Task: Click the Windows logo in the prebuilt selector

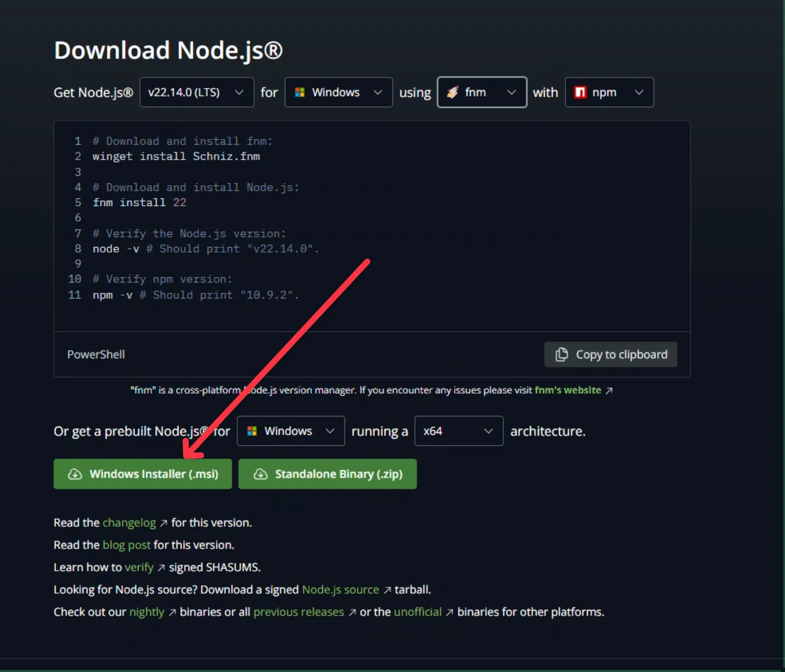Action: pos(252,431)
